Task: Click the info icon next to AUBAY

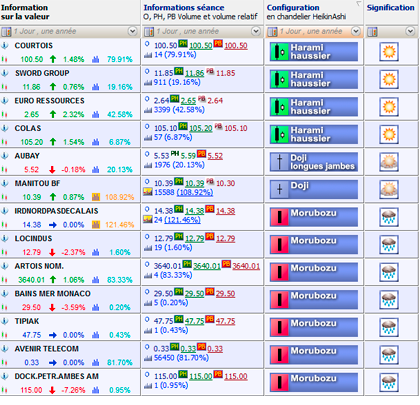Action: [5, 156]
